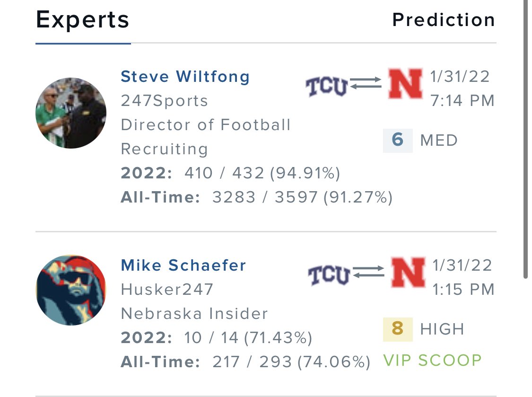
Task: Click the VIP SCOOP link
Action: [433, 360]
